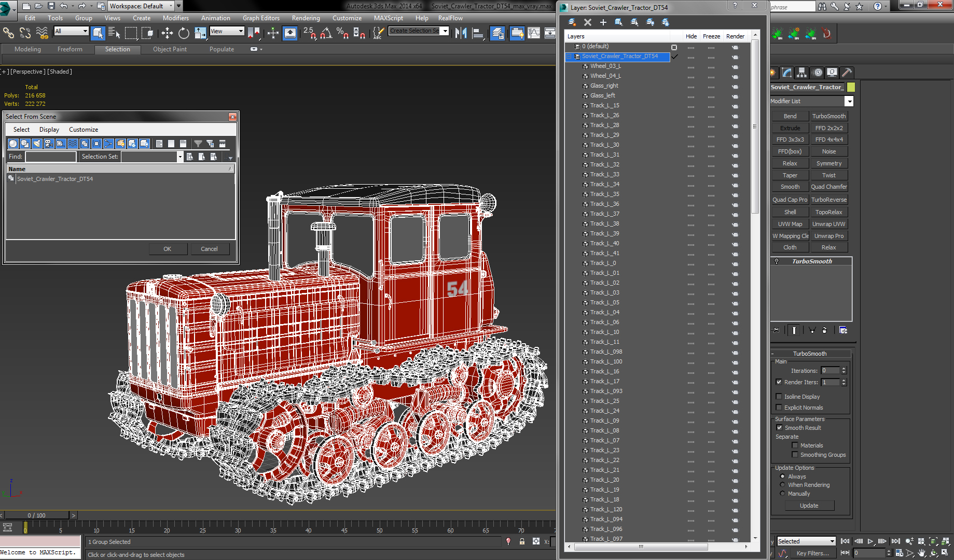
Task: Click Pin Stack icon below modifier stack
Action: point(776,330)
